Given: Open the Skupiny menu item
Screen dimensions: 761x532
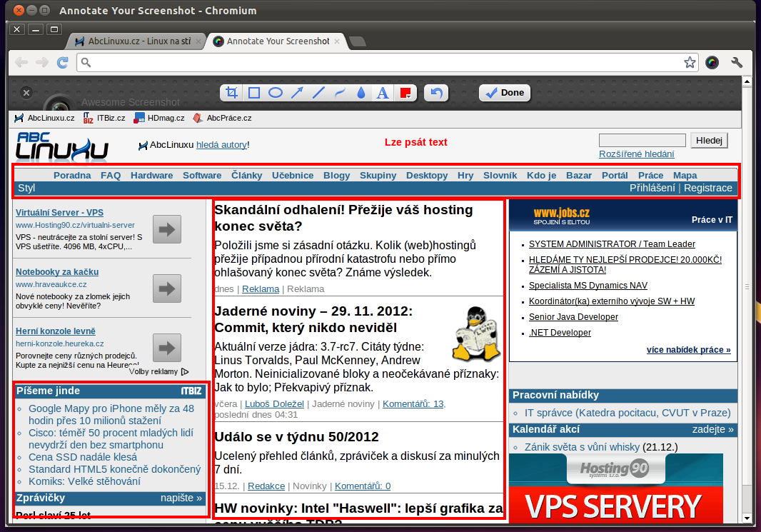Looking at the screenshot, I should (378, 175).
